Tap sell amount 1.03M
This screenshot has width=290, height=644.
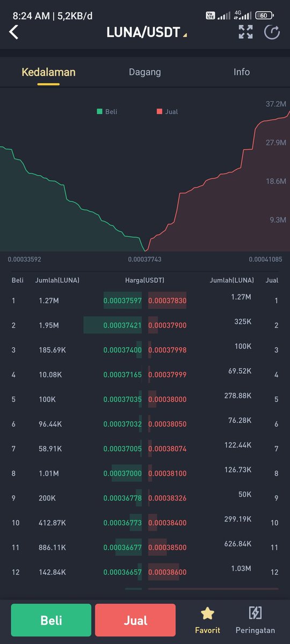tap(241, 568)
